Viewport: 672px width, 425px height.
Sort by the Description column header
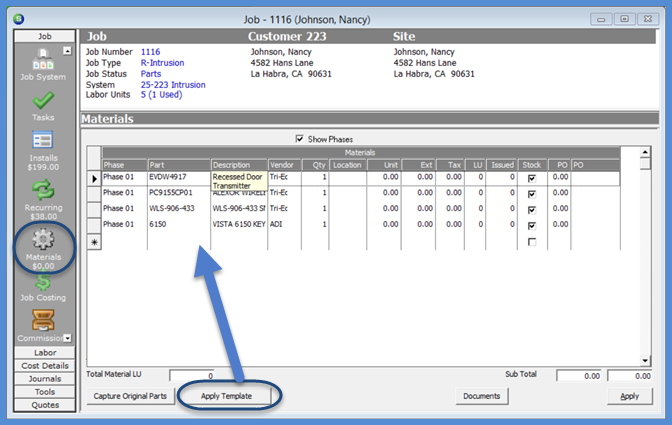coord(239,165)
